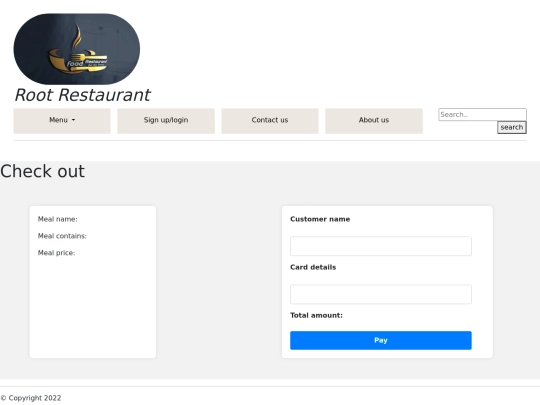Click the Root Restaurant logo image
The image size is (540, 405).
click(x=76, y=49)
